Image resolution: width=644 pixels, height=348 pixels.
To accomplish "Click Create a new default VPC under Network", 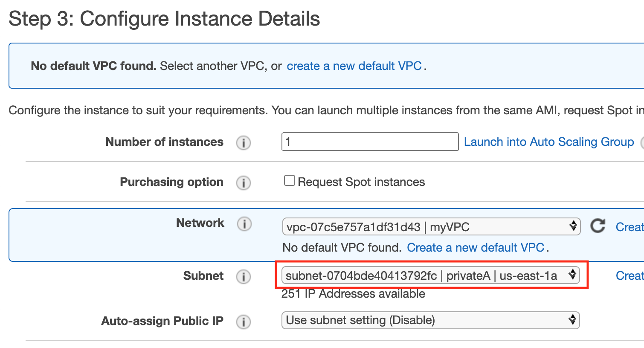I will (476, 248).
